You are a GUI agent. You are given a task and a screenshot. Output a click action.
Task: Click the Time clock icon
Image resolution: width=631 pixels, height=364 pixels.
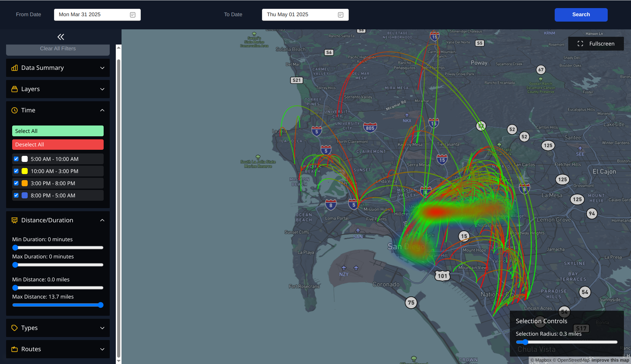tap(15, 110)
